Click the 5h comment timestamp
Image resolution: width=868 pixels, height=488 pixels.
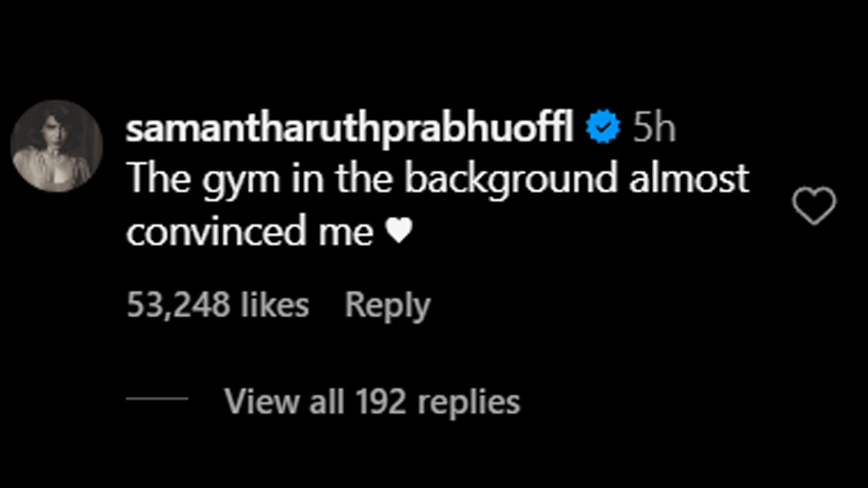(654, 130)
